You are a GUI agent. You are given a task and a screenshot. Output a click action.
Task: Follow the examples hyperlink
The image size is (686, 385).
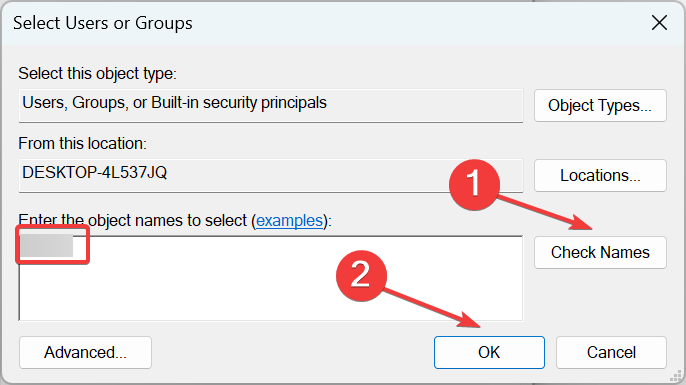point(289,220)
